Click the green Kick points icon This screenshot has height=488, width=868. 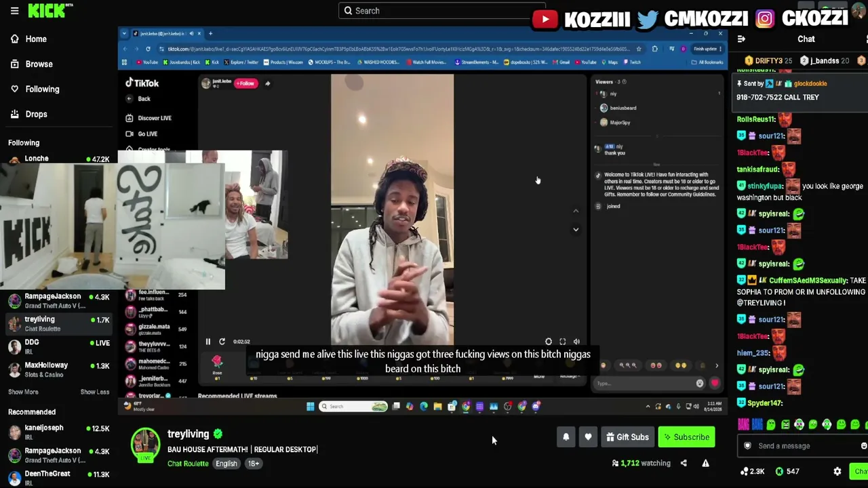(x=780, y=472)
